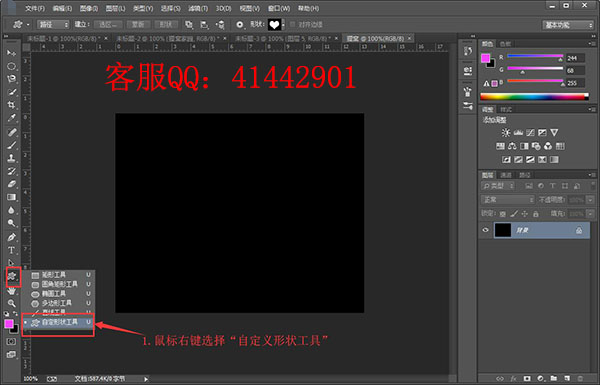Screen dimensions: 600x385
Task: Select the Elliptical Marquee tool
Action: (x=11, y=66)
